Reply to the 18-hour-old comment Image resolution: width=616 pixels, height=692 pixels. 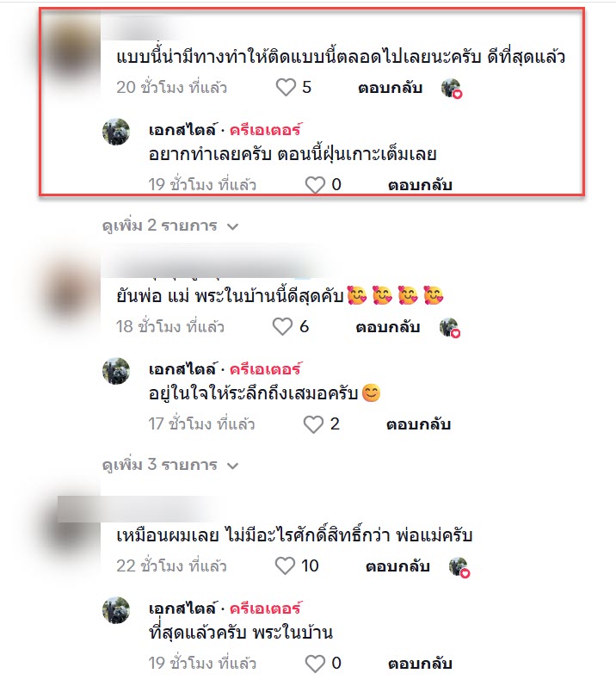pyautogui.click(x=388, y=327)
